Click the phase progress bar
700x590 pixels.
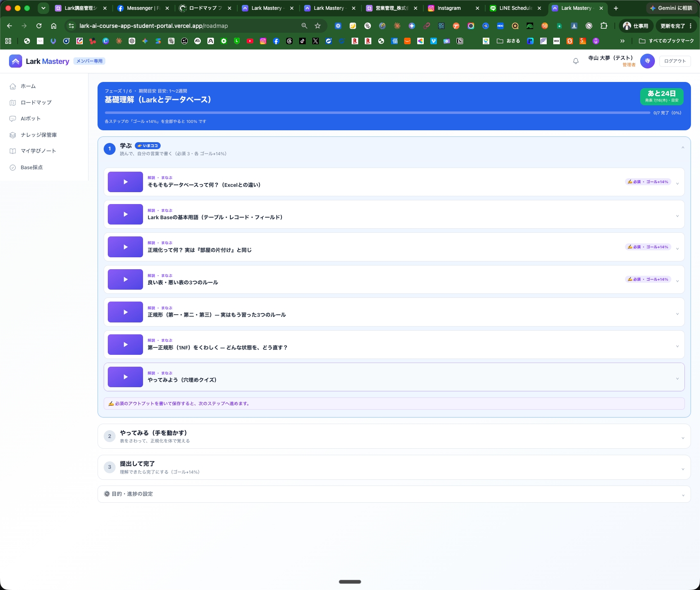(377, 113)
